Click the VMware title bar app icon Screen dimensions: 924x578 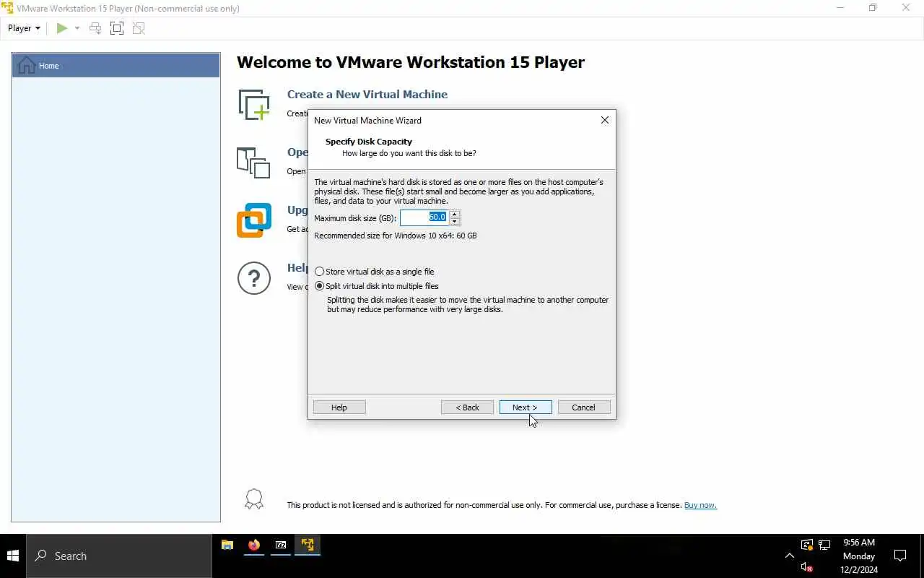point(7,8)
